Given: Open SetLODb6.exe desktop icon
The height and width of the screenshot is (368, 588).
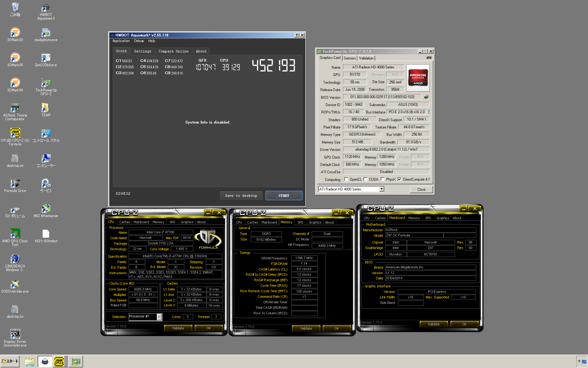Looking at the screenshot, I should click(46, 59).
